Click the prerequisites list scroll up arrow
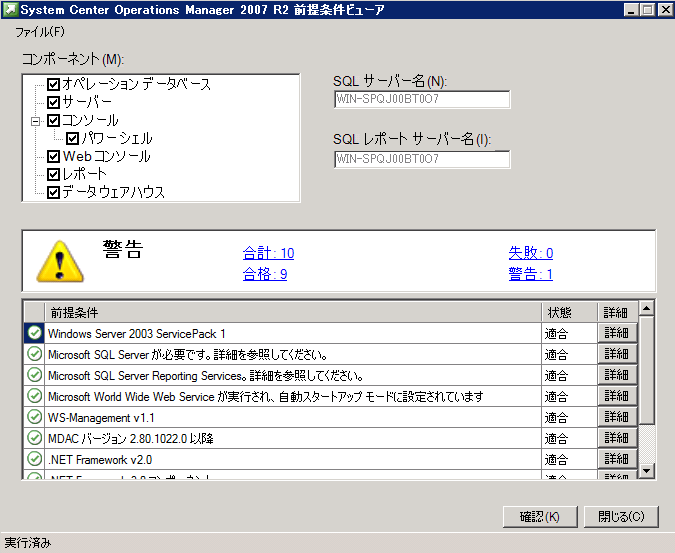The height and width of the screenshot is (553, 675). pos(646,309)
